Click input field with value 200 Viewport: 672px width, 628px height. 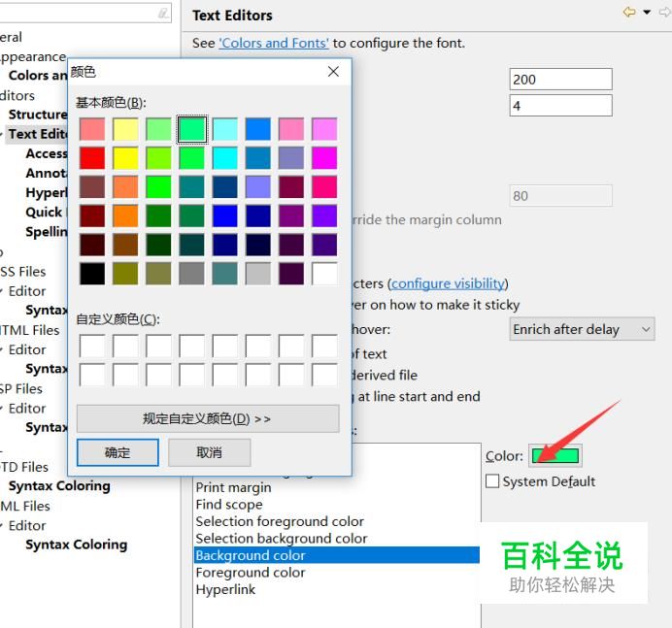click(x=561, y=80)
